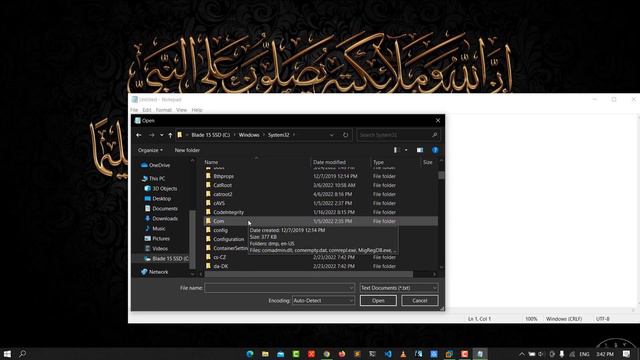The width and height of the screenshot is (640, 360).
Task: Select the cs-CZ folder
Action: (x=320, y=257)
